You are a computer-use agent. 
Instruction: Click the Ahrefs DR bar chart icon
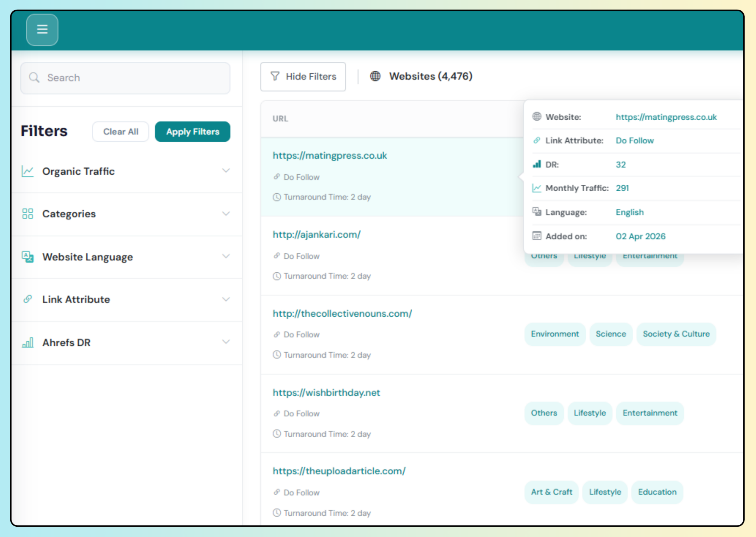(x=28, y=342)
